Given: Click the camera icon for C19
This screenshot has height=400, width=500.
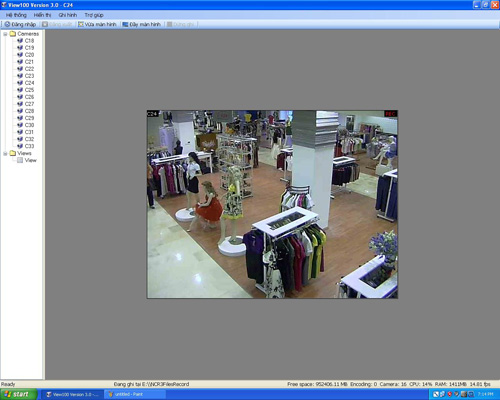Looking at the screenshot, I should (20, 48).
